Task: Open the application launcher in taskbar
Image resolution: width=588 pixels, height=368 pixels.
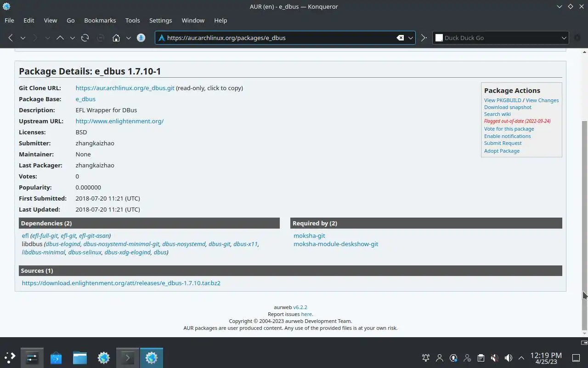Action: (10, 357)
